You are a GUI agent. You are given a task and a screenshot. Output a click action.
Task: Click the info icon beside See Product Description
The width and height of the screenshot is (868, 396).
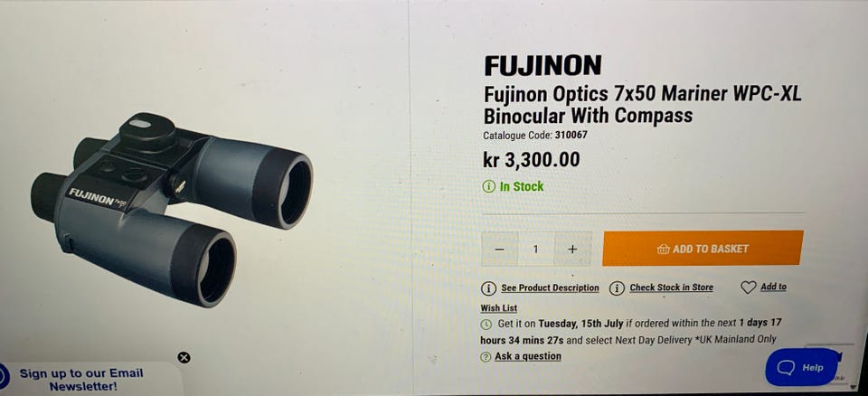(488, 288)
